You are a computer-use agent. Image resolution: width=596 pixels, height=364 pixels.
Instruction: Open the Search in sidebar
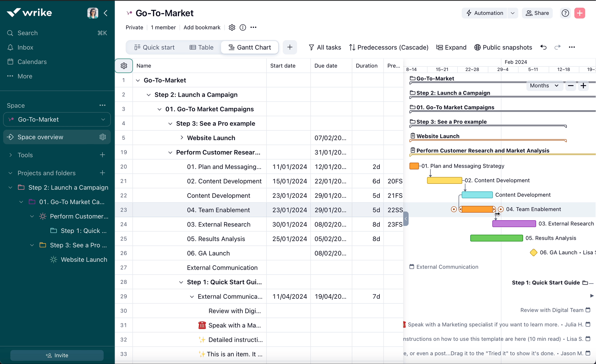[10, 33]
